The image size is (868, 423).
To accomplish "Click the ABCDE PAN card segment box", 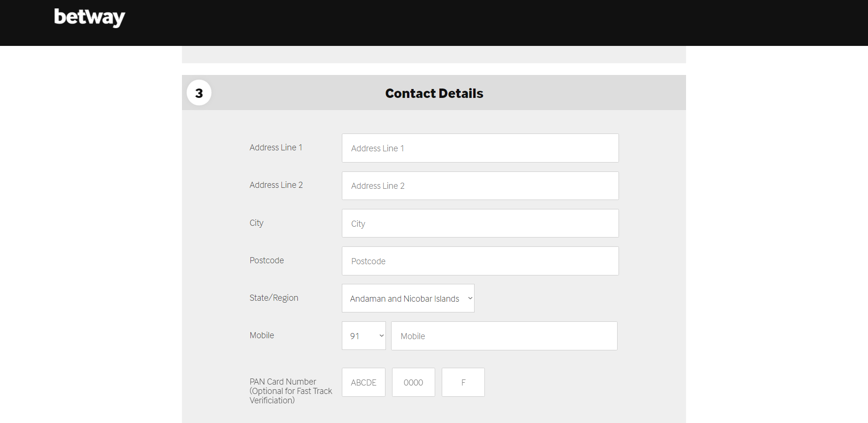I will coord(363,382).
